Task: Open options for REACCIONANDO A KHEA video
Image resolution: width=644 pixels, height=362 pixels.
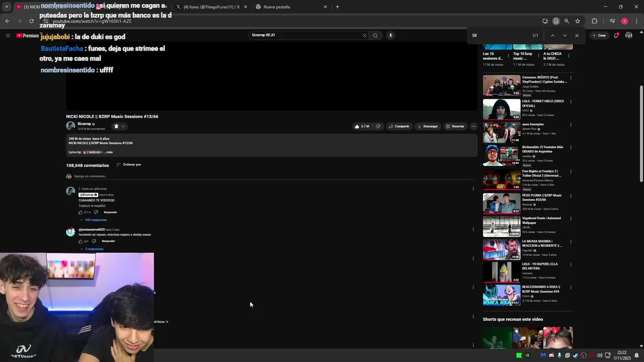Action: tap(571, 288)
